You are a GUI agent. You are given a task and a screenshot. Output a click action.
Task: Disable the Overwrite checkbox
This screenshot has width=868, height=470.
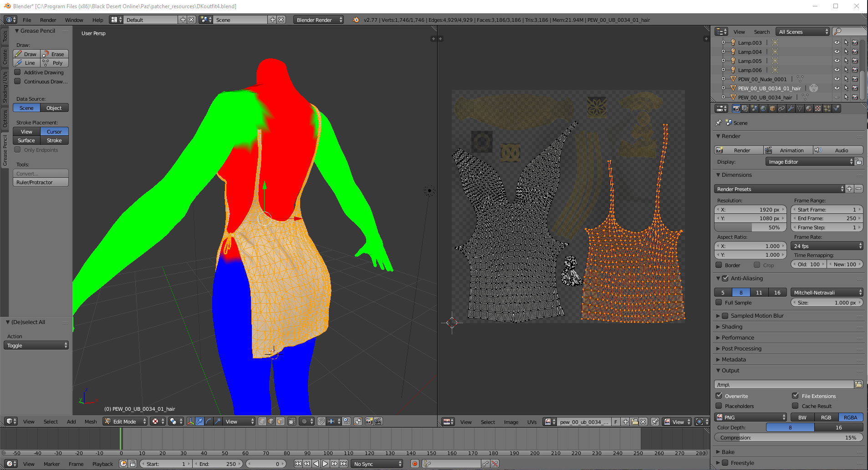pos(719,396)
